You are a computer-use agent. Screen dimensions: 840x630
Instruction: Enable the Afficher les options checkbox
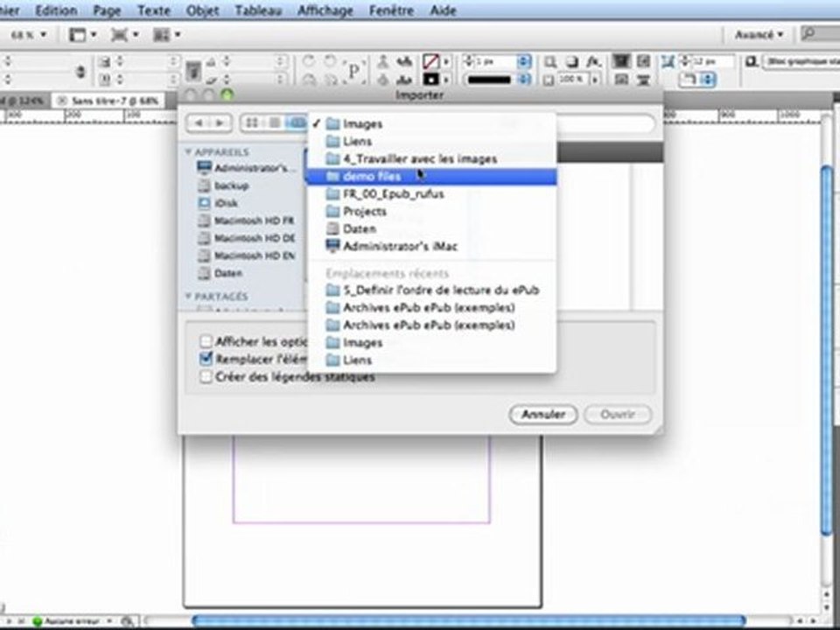(x=206, y=341)
